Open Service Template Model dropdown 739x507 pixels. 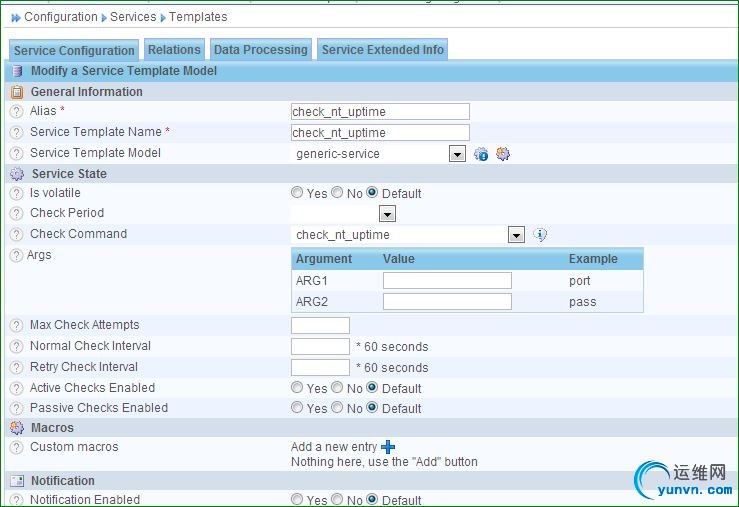[457, 154]
